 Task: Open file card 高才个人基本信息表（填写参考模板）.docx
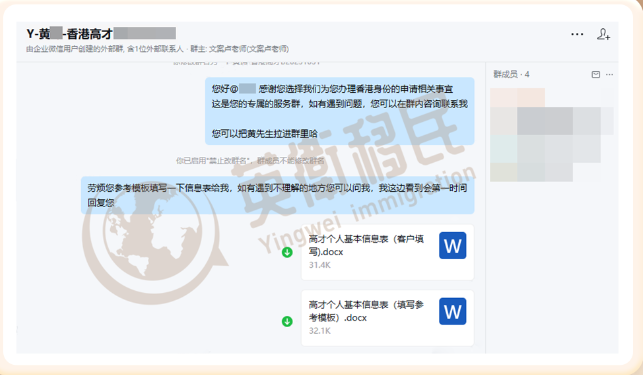point(388,318)
